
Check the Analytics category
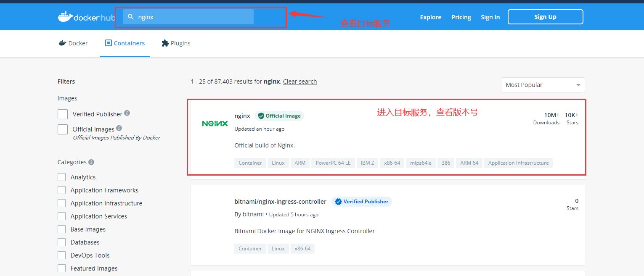(62, 177)
